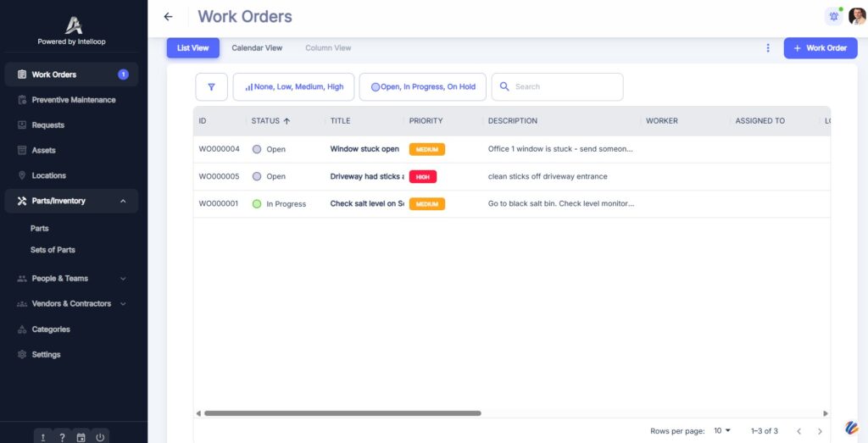The image size is (868, 443).
Task: Open Preventive Maintenance in the sidebar
Action: tap(73, 100)
